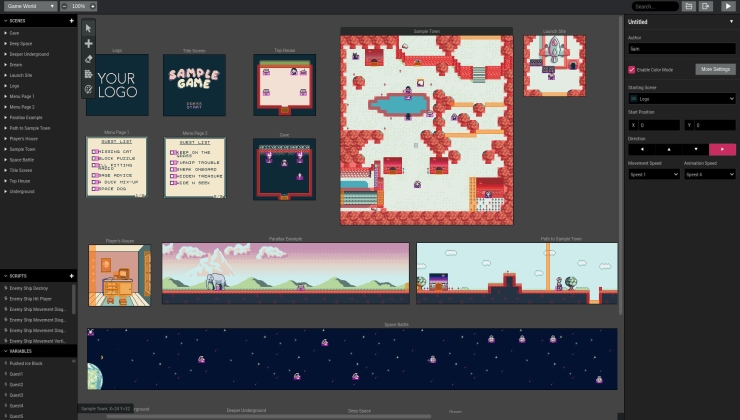Click the Pushed Ice Block variable icon
The image size is (740, 420).
pos(6,363)
